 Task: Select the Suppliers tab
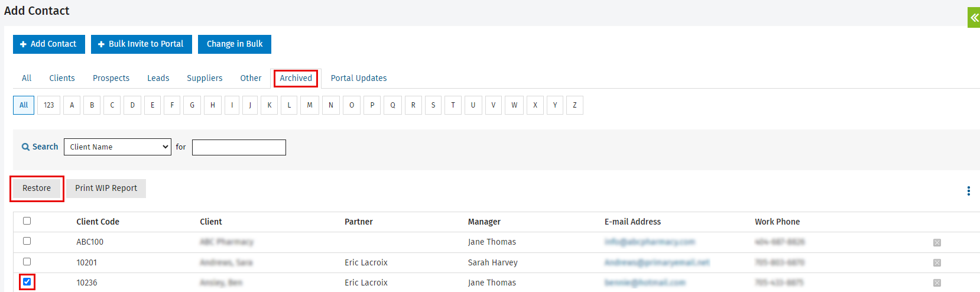pyautogui.click(x=205, y=78)
